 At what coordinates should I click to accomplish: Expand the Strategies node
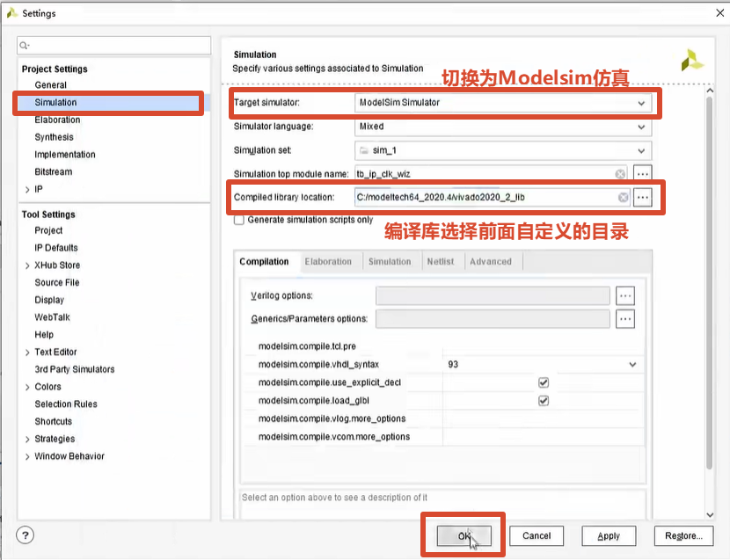[x=27, y=439]
